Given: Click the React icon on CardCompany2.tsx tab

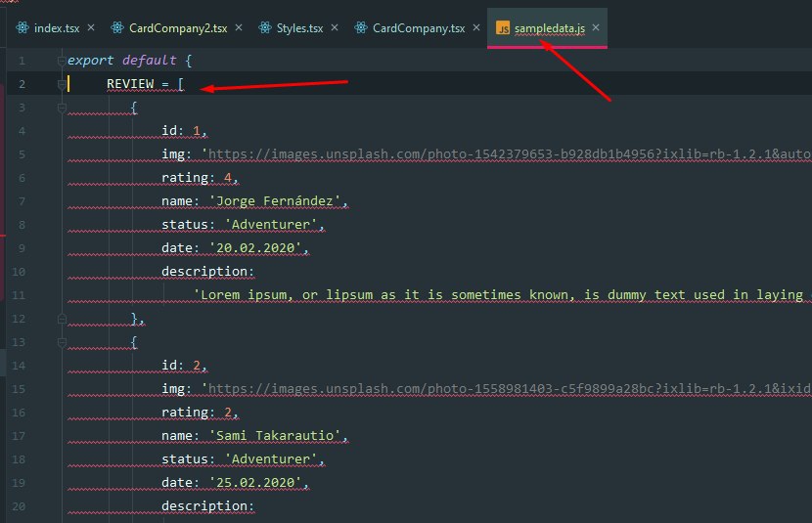Looking at the screenshot, I should pyautogui.click(x=117, y=27).
